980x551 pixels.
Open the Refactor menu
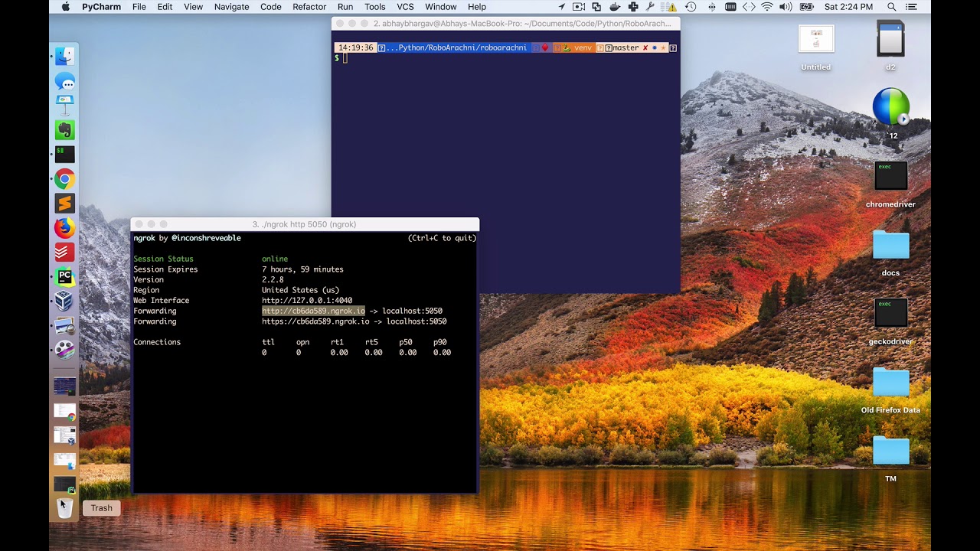pos(309,7)
